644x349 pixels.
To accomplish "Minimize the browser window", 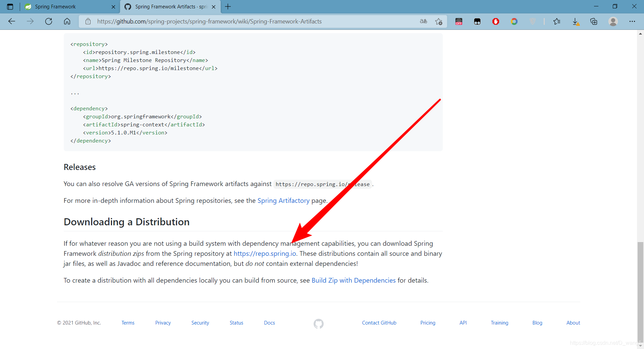I will pos(596,6).
